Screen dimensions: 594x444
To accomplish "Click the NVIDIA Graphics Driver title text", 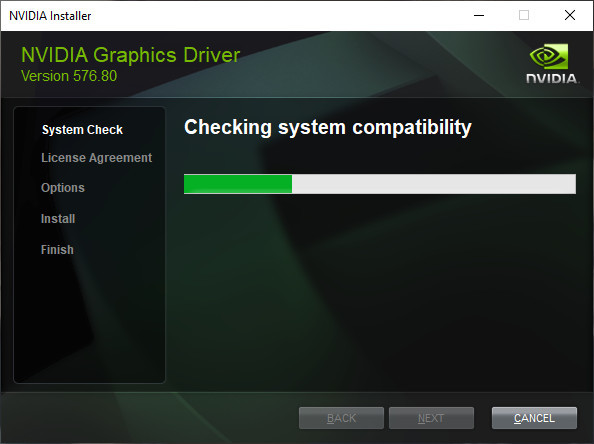I will coord(130,55).
